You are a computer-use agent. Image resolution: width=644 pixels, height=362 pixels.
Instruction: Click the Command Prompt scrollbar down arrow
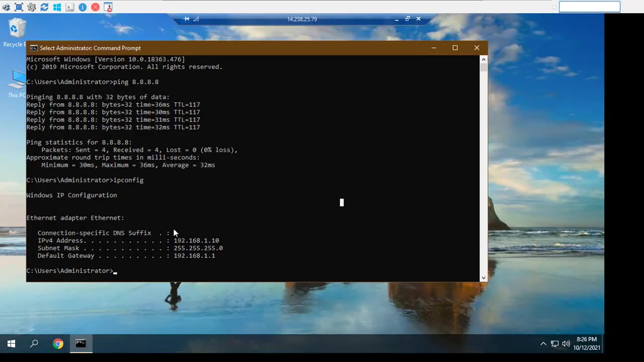pos(484,278)
